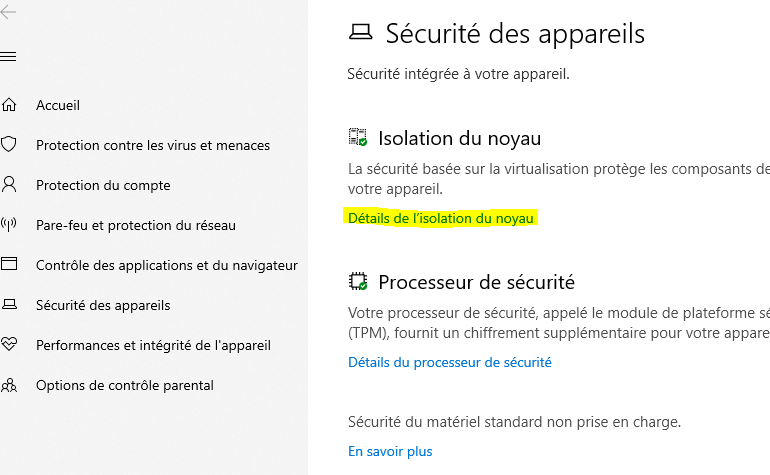
Task: Click the Pare-feu network signal icon
Action: click(10, 225)
